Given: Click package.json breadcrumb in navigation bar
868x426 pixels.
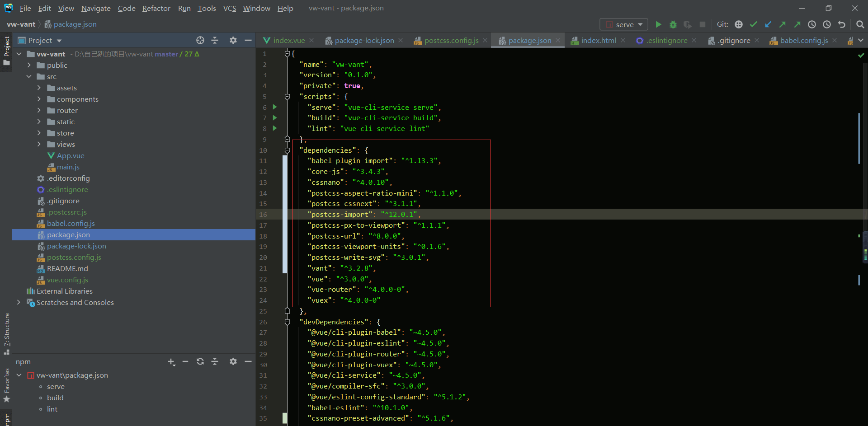Looking at the screenshot, I should [x=71, y=24].
